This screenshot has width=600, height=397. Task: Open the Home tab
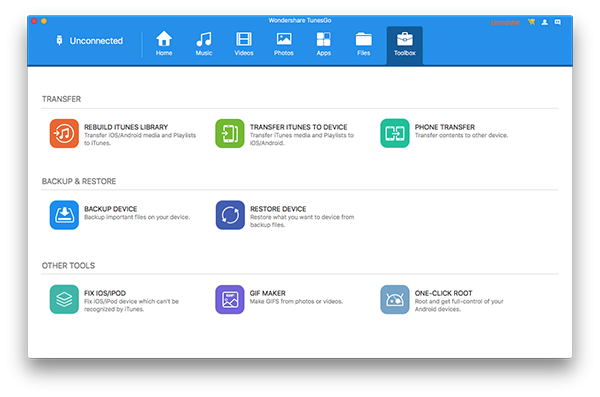(164, 43)
